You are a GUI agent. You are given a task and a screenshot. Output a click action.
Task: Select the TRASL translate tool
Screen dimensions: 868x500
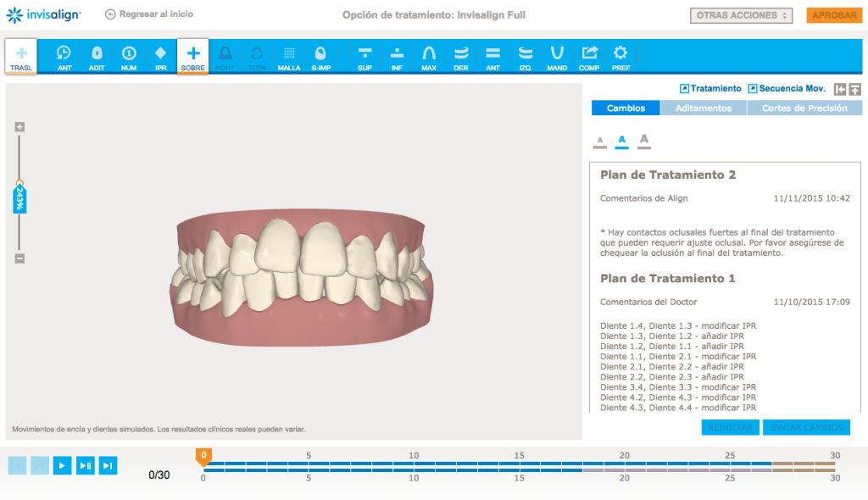pyautogui.click(x=21, y=56)
